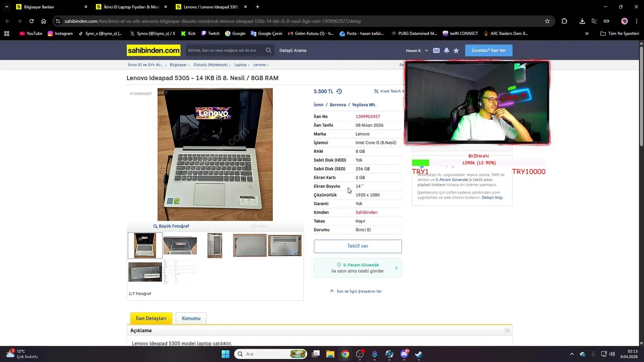This screenshot has height=362, width=644.
Task: Open the messages envelope icon in header
Action: pyautogui.click(x=436, y=50)
